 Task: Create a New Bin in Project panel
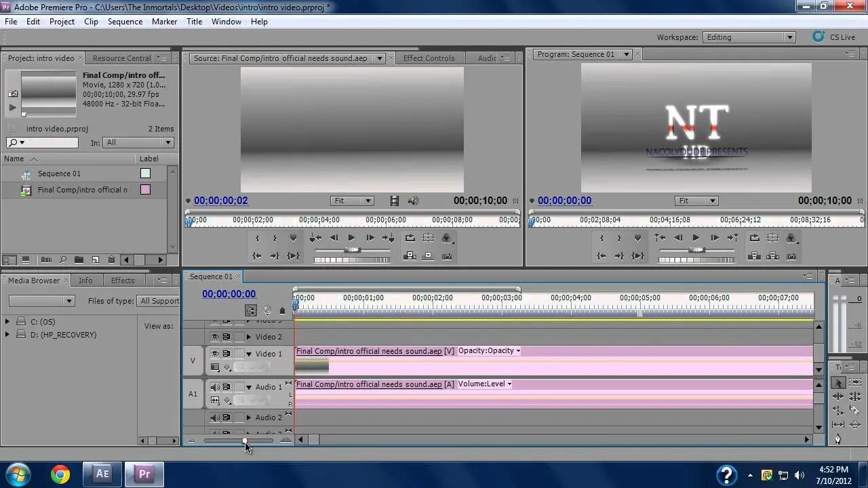79,260
